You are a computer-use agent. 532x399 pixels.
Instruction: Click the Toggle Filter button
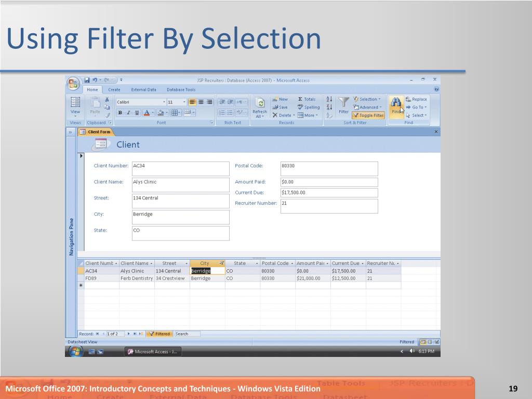pos(368,115)
